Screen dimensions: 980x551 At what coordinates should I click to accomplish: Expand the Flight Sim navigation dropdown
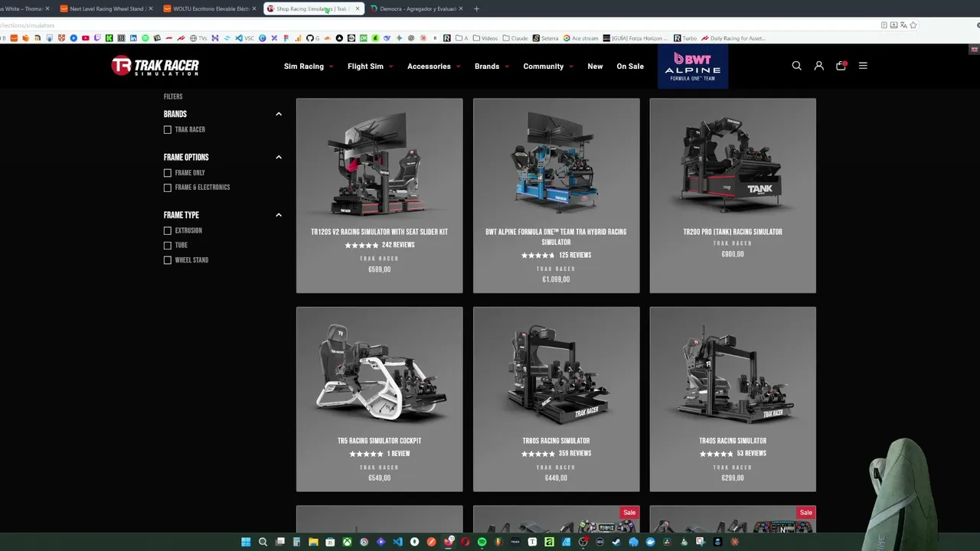click(x=371, y=67)
